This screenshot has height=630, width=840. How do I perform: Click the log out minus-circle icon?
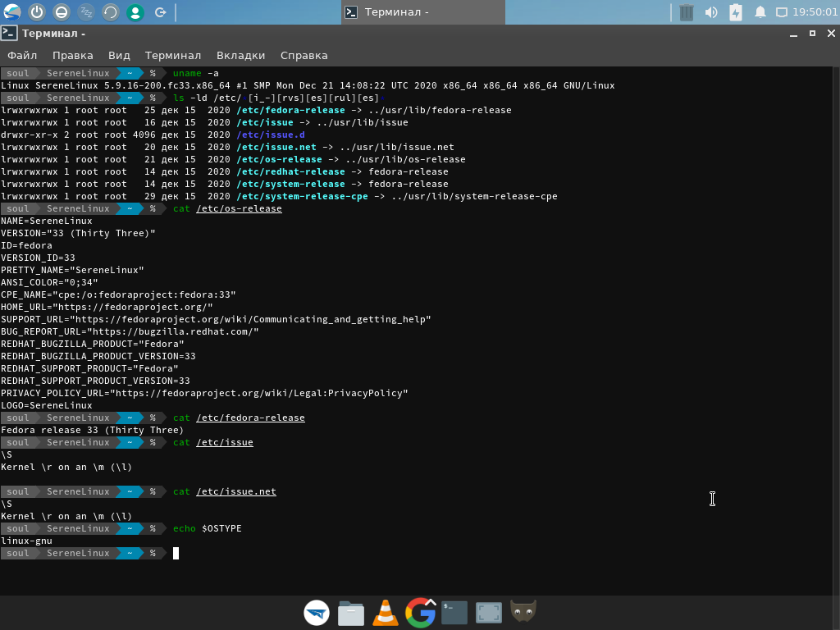click(x=61, y=11)
